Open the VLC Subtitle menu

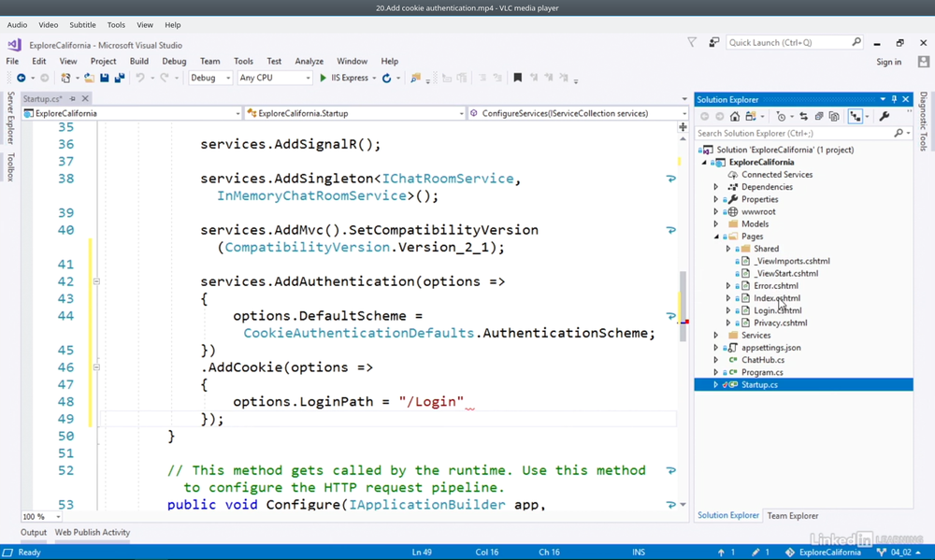82,25
